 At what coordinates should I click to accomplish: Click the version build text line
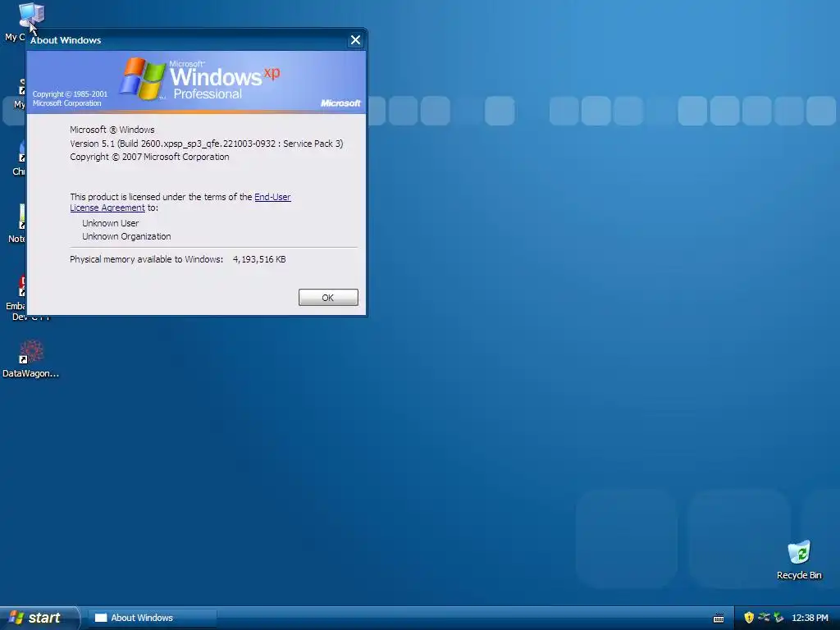click(x=206, y=144)
